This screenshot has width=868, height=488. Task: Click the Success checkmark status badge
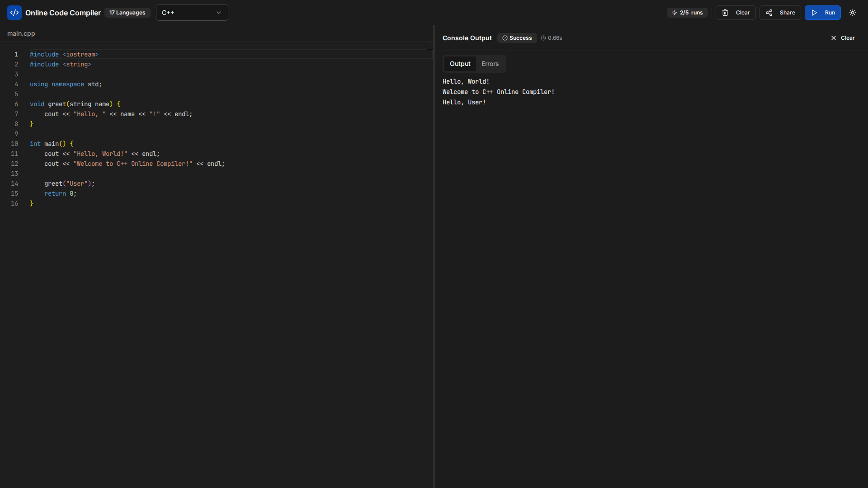[517, 38]
